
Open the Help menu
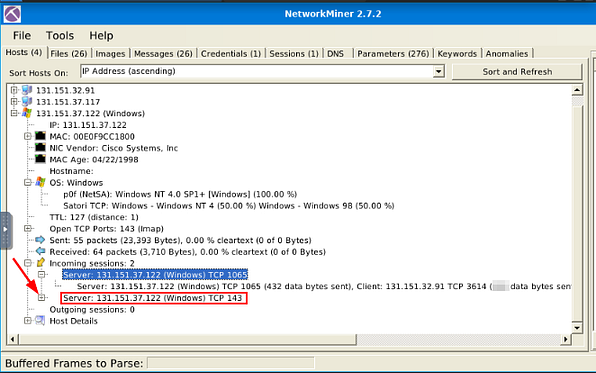(101, 36)
